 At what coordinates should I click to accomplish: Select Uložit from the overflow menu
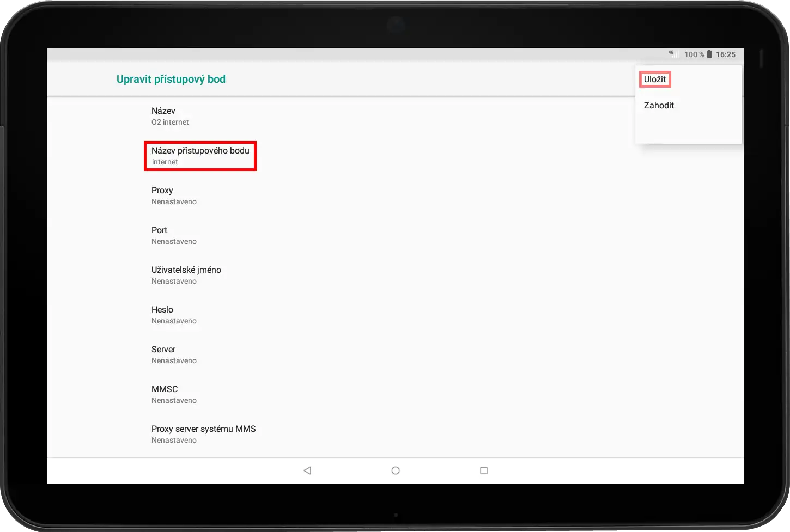tap(655, 80)
